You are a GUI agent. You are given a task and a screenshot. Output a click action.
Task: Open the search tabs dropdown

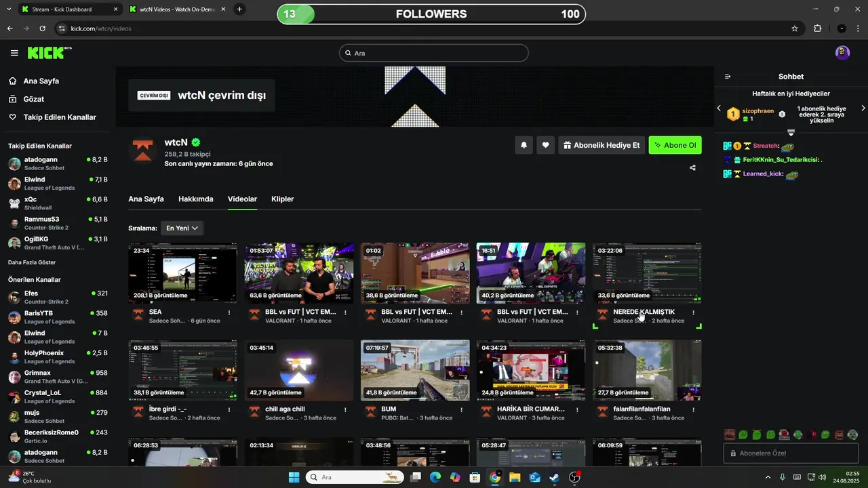click(x=8, y=9)
